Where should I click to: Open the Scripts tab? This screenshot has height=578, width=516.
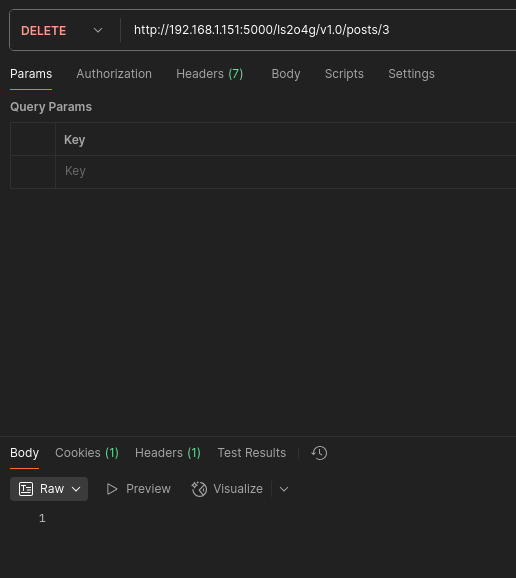[x=344, y=74]
